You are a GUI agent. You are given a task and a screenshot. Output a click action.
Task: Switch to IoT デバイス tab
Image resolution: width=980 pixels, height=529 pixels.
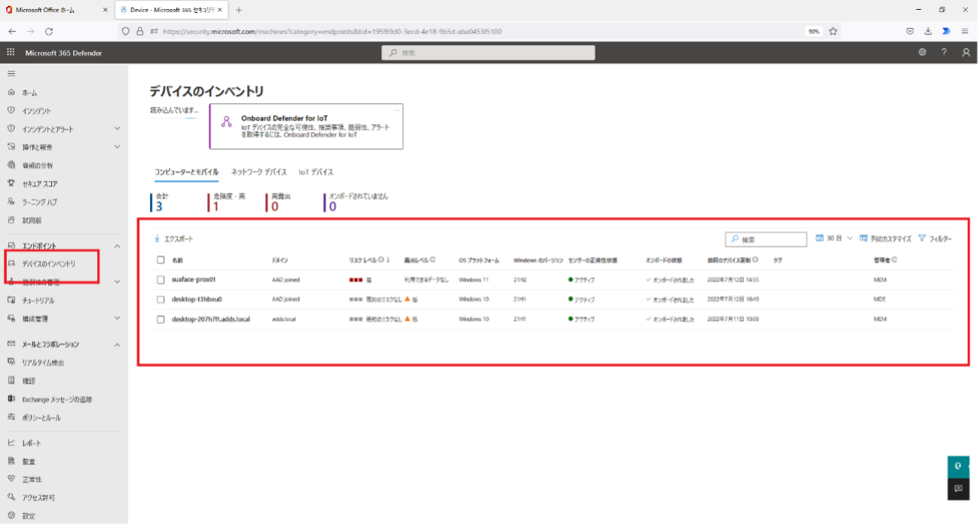click(x=316, y=173)
